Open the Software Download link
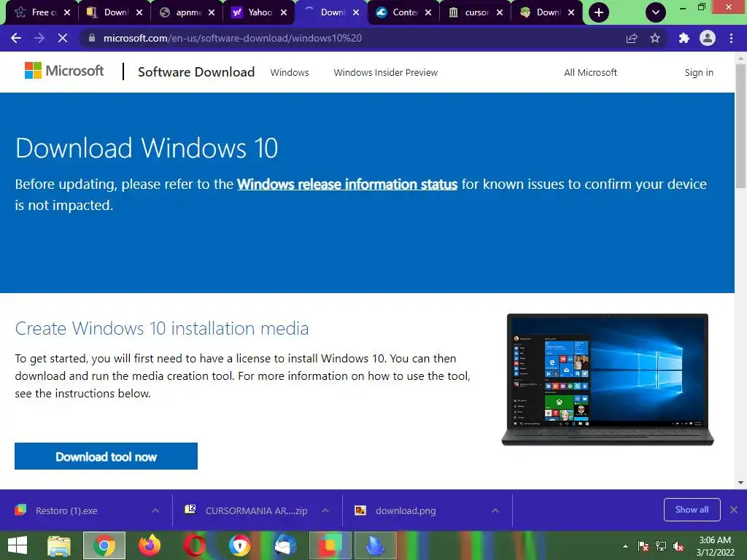This screenshot has width=747, height=560. pyautogui.click(x=196, y=72)
